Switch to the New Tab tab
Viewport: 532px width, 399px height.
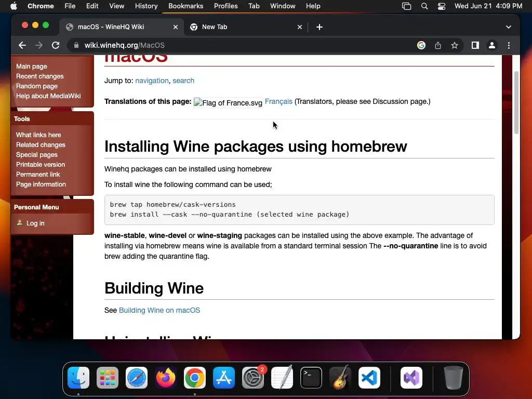[246, 27]
